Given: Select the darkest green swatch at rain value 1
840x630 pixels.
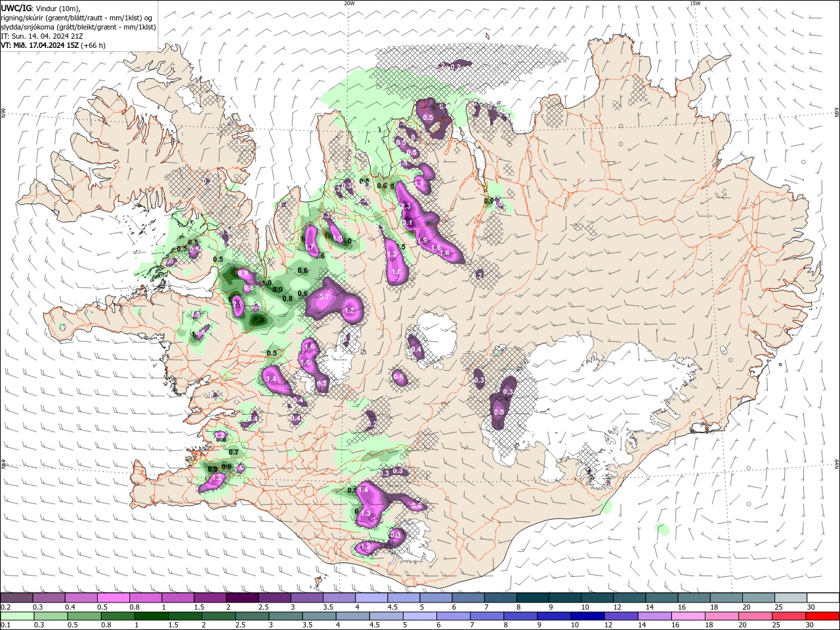Looking at the screenshot, I should (152, 616).
